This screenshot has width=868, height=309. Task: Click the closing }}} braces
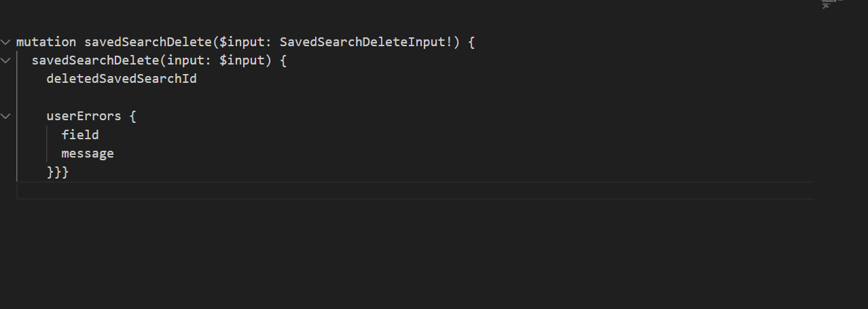coord(58,172)
